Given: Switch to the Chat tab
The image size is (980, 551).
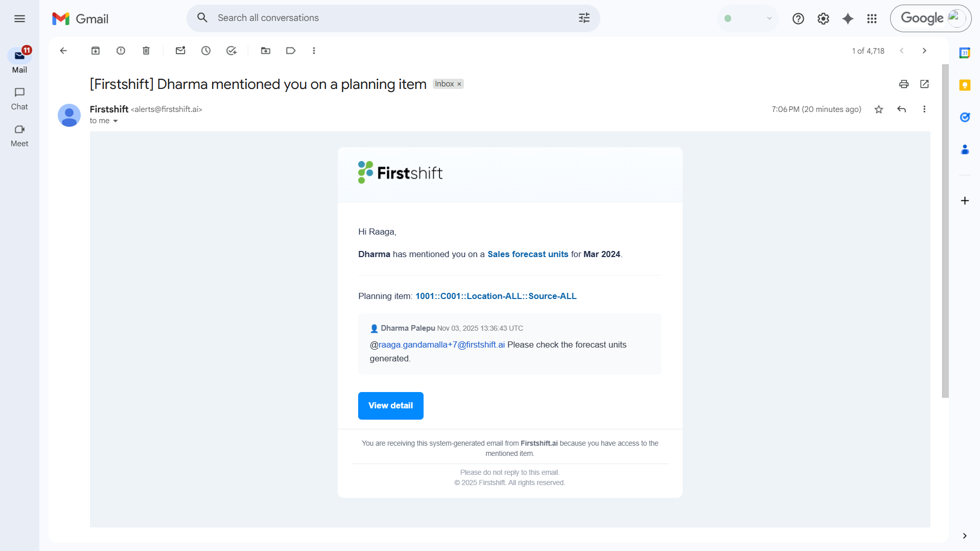Looking at the screenshot, I should point(19,98).
